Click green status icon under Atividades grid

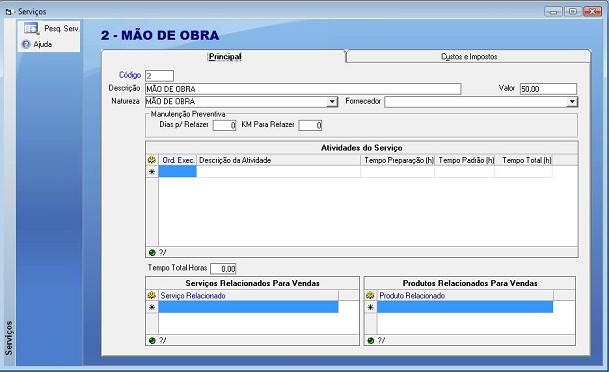152,253
